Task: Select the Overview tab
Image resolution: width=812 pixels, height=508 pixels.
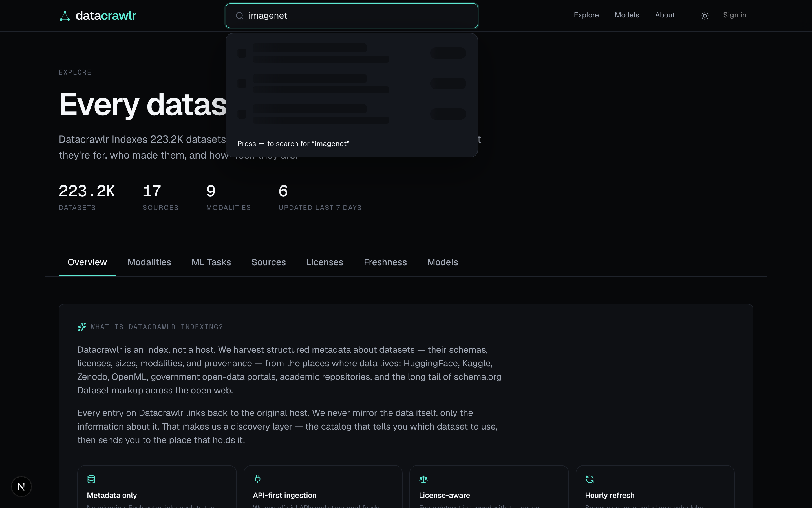Action: [x=87, y=262]
